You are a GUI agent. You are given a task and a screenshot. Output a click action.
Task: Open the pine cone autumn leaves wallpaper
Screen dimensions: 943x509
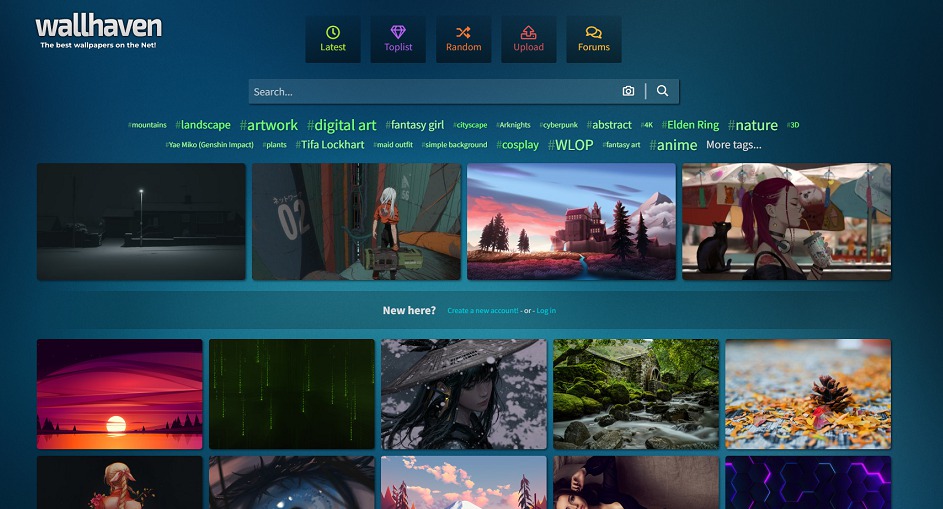[x=808, y=394]
